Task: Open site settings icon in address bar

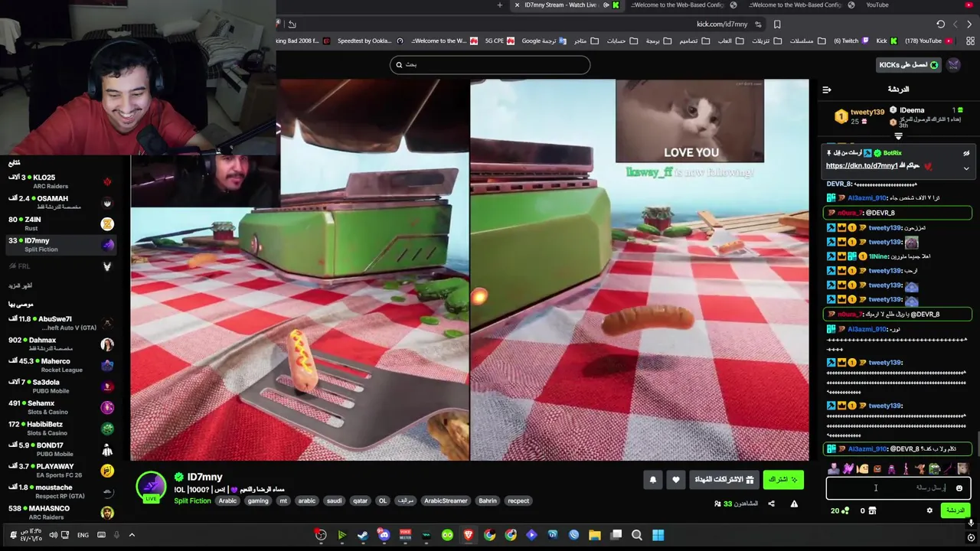Action: 758,24
